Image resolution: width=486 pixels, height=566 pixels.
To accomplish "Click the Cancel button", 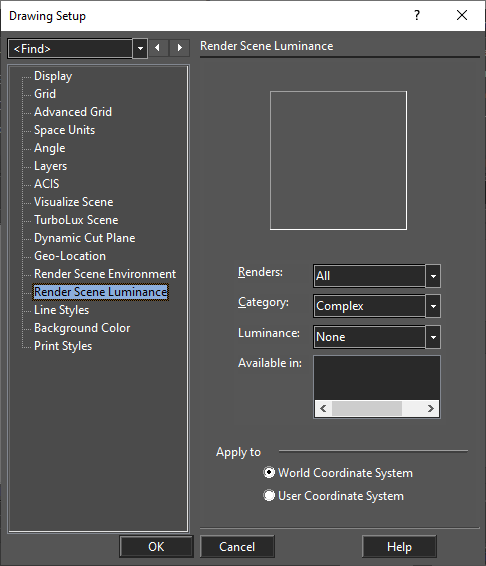I will tap(237, 547).
